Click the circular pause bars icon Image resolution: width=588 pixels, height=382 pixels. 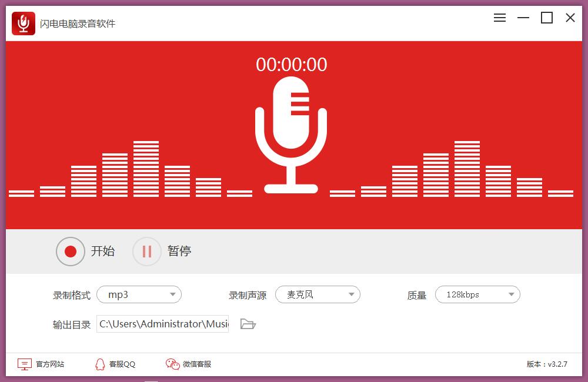point(146,251)
